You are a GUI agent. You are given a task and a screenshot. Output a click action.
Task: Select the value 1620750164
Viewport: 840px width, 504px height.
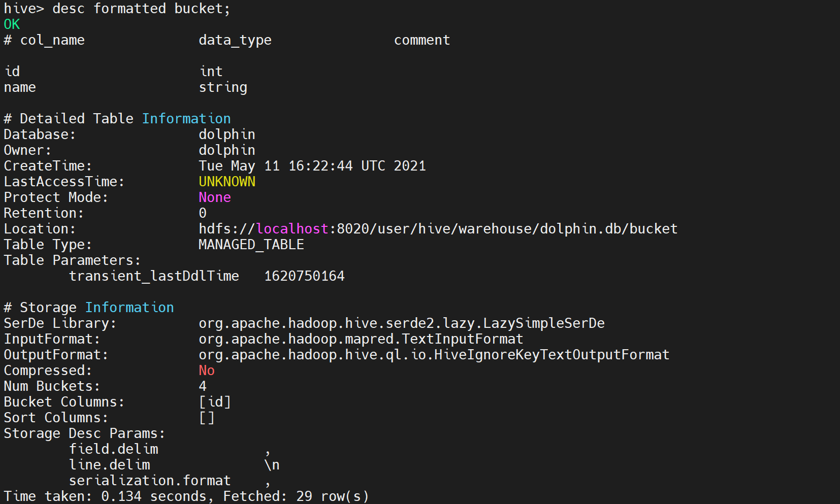click(x=304, y=276)
